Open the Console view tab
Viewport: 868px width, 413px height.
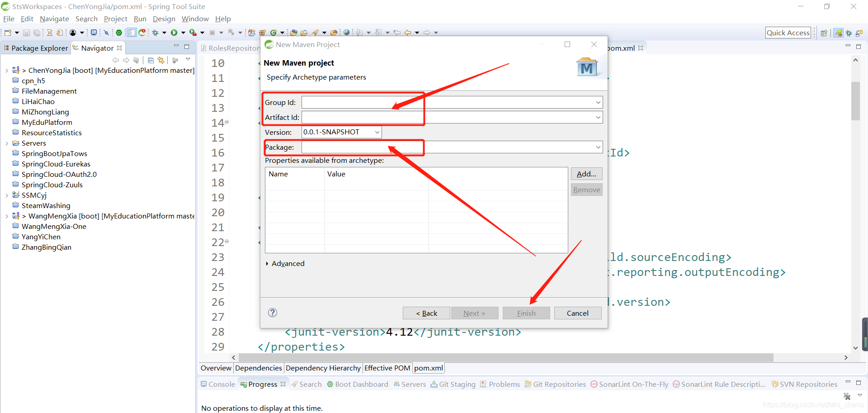[x=218, y=384]
